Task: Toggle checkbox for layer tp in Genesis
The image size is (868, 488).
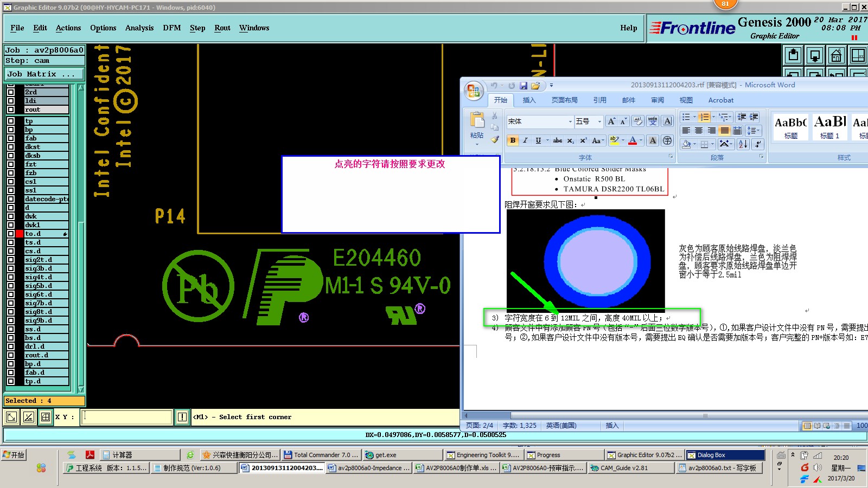Action: pos(11,121)
